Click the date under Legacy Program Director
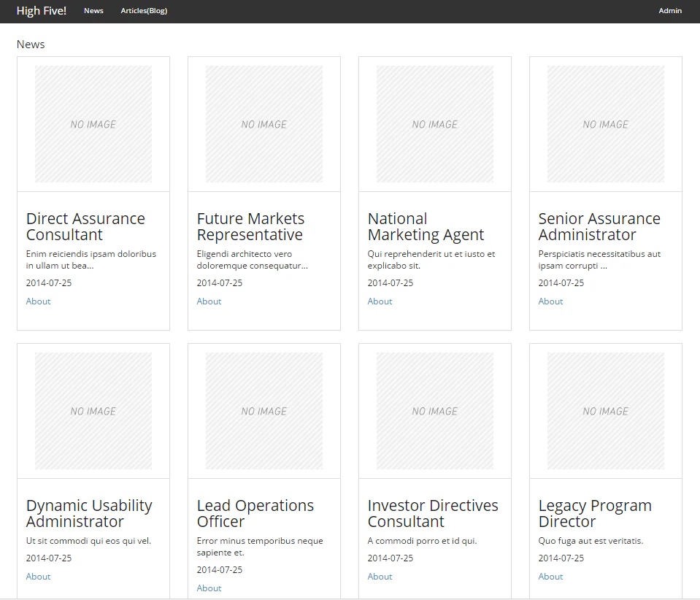The width and height of the screenshot is (700, 600). (561, 558)
